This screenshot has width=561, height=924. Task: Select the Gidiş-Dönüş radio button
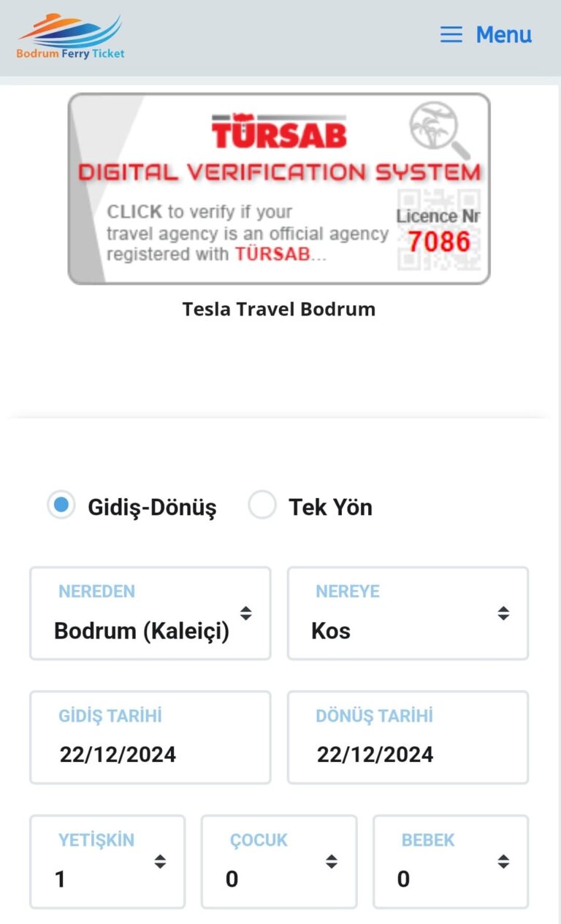(61, 505)
